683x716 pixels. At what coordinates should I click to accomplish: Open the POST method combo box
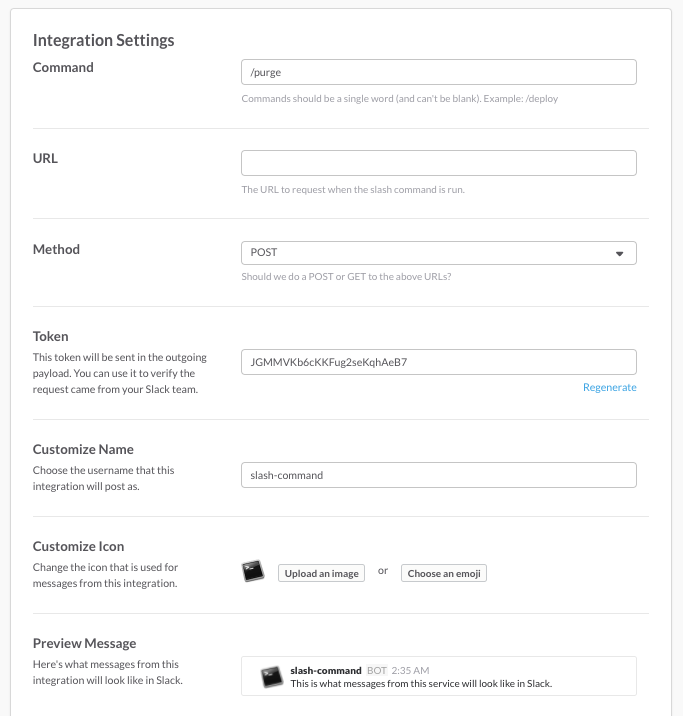pos(439,253)
